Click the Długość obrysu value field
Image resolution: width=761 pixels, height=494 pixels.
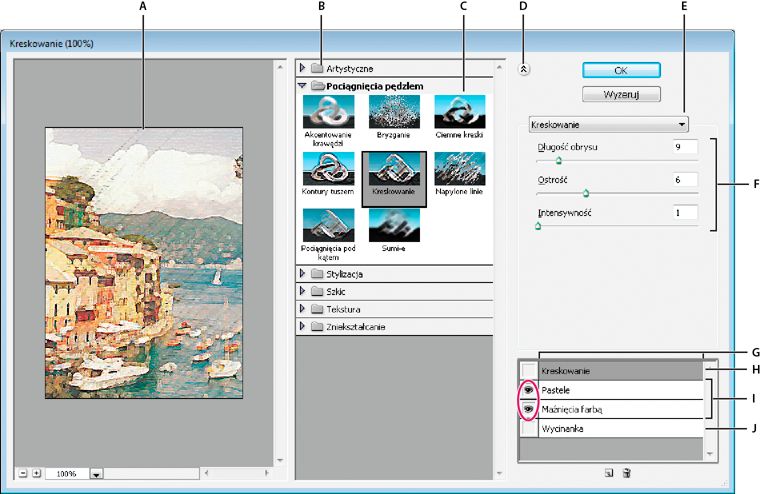(685, 147)
